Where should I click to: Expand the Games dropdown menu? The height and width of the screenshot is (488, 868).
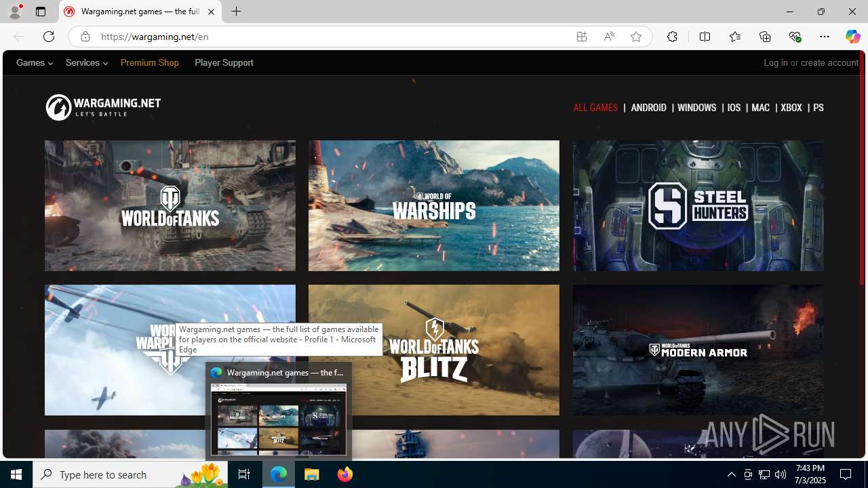35,62
